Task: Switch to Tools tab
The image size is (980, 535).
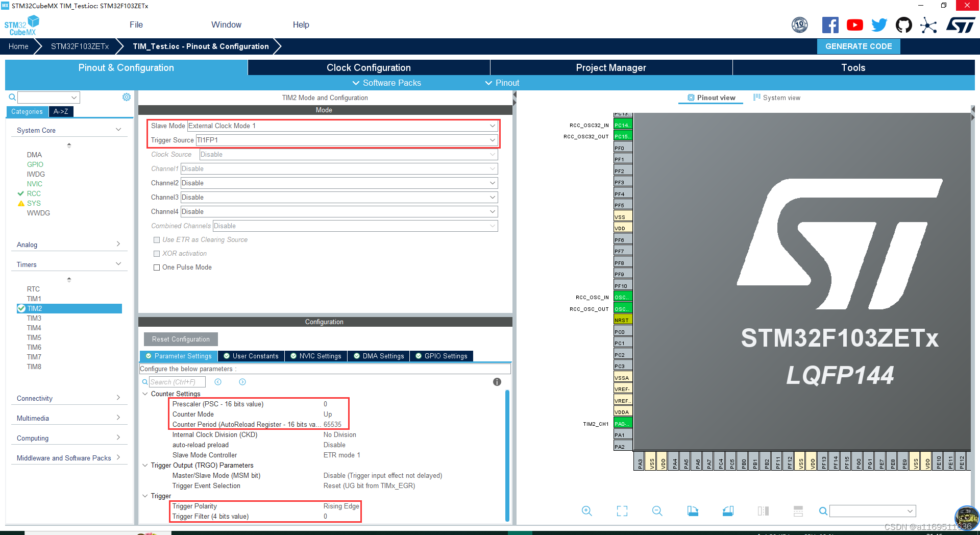Action: coord(853,67)
